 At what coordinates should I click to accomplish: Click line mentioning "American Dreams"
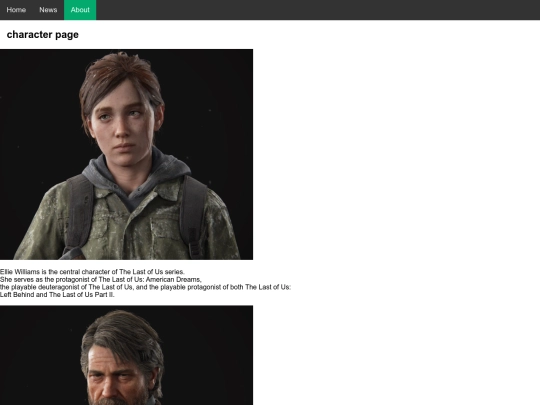(x=101, y=279)
